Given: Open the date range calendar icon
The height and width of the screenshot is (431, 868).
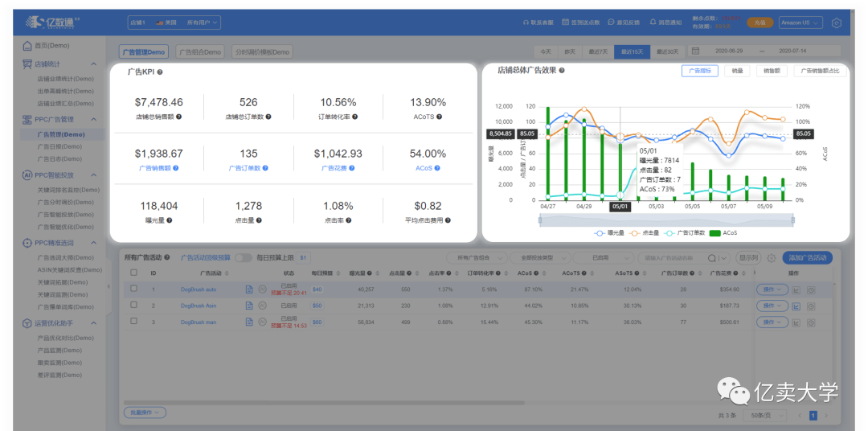Looking at the screenshot, I should [x=696, y=51].
